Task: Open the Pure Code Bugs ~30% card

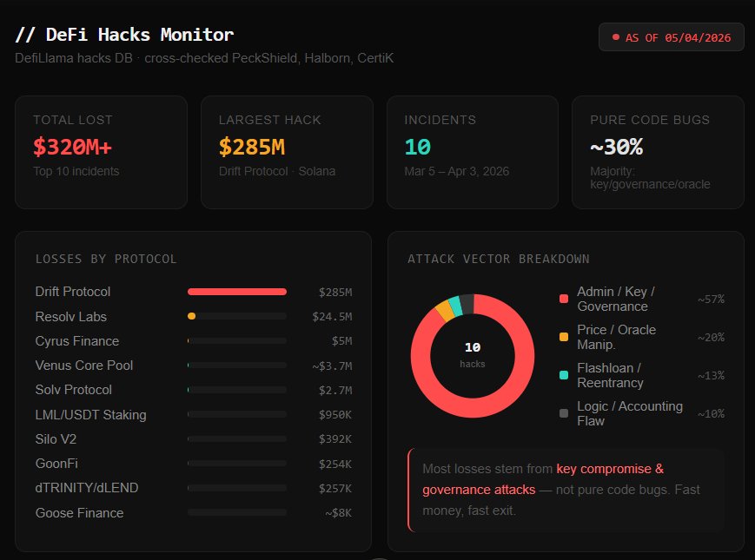Action: point(658,152)
